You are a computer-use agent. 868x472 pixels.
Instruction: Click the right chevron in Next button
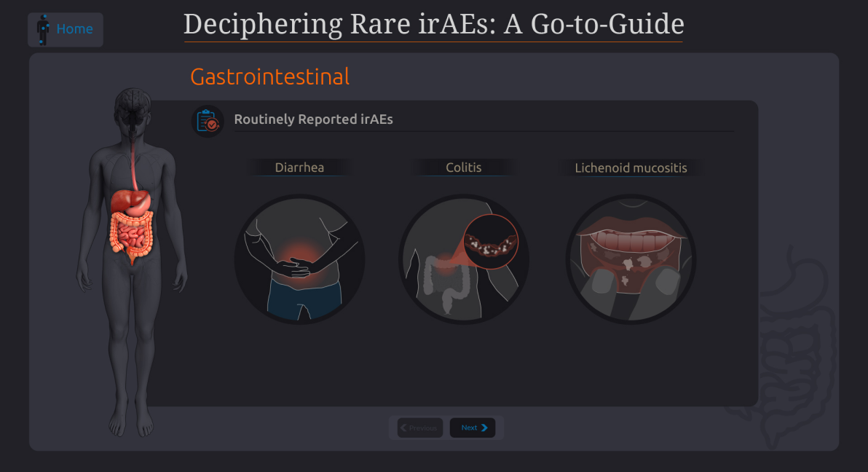click(x=485, y=428)
